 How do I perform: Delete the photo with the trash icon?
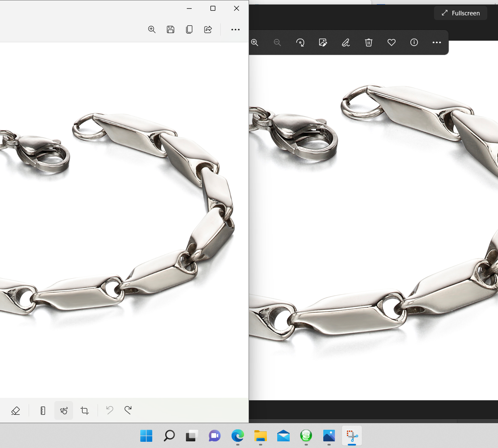[369, 42]
